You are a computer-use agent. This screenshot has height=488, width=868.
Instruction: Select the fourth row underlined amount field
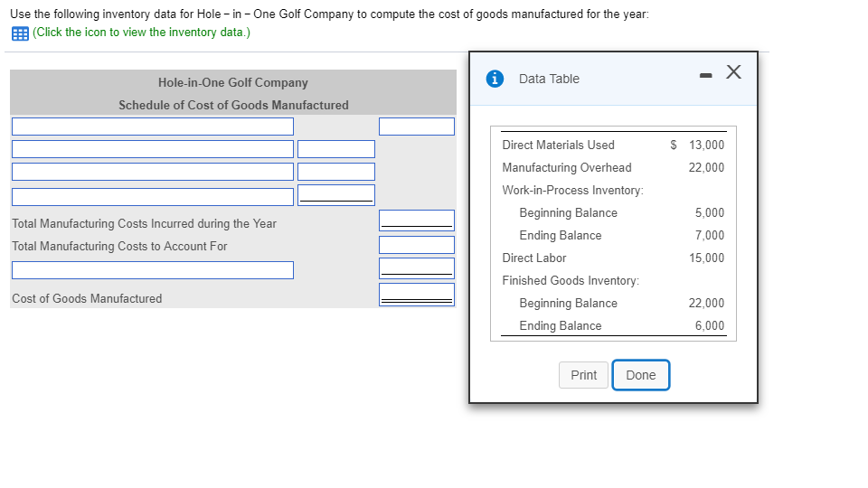click(336, 195)
